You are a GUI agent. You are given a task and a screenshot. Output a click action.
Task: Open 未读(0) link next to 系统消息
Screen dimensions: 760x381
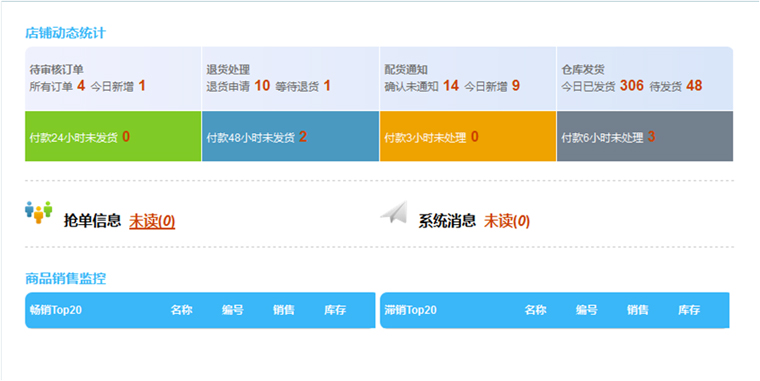pos(507,221)
